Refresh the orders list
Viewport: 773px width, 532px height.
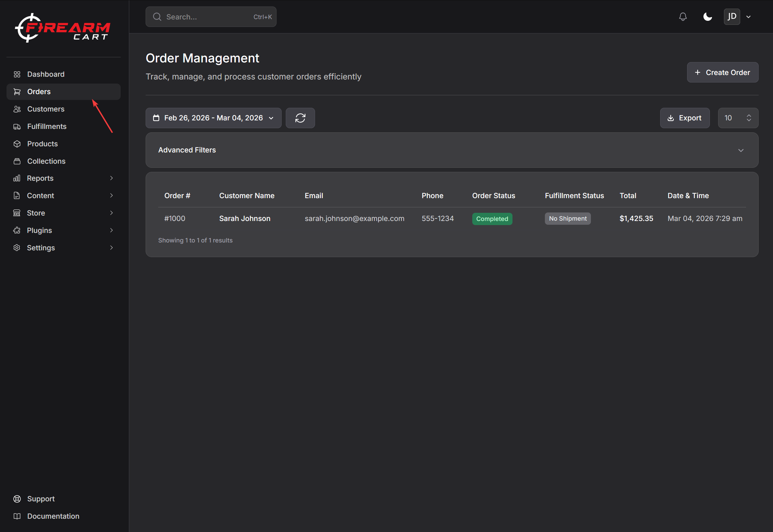[300, 118]
